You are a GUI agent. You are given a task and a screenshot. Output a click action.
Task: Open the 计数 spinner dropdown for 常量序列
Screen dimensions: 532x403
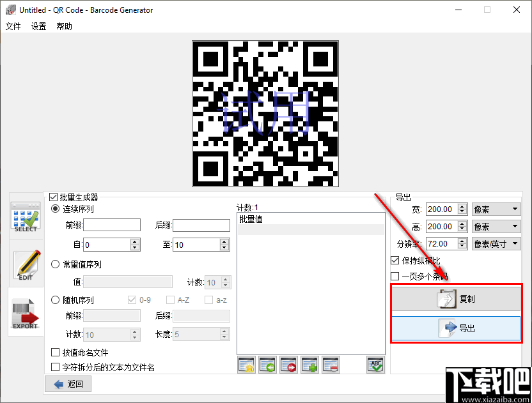(x=224, y=282)
